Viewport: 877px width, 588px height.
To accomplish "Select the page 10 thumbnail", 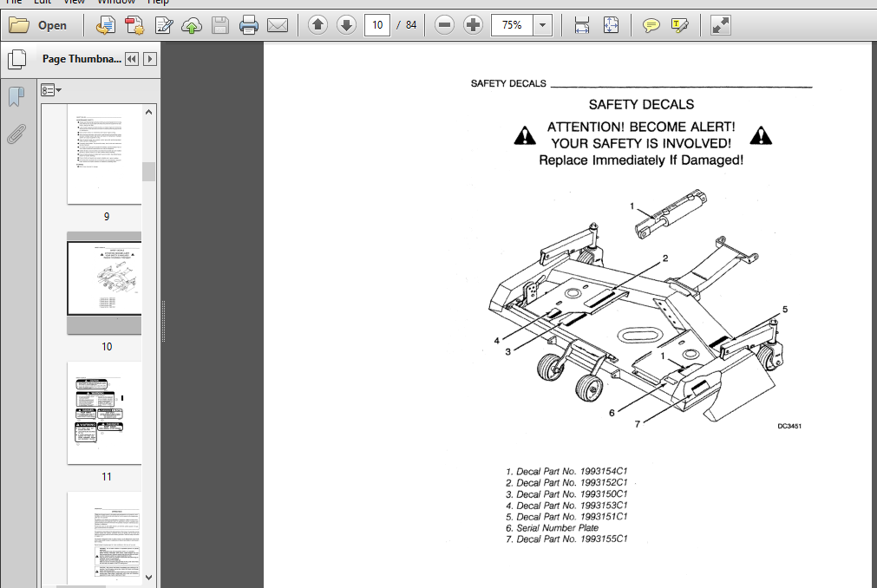I will [x=104, y=278].
